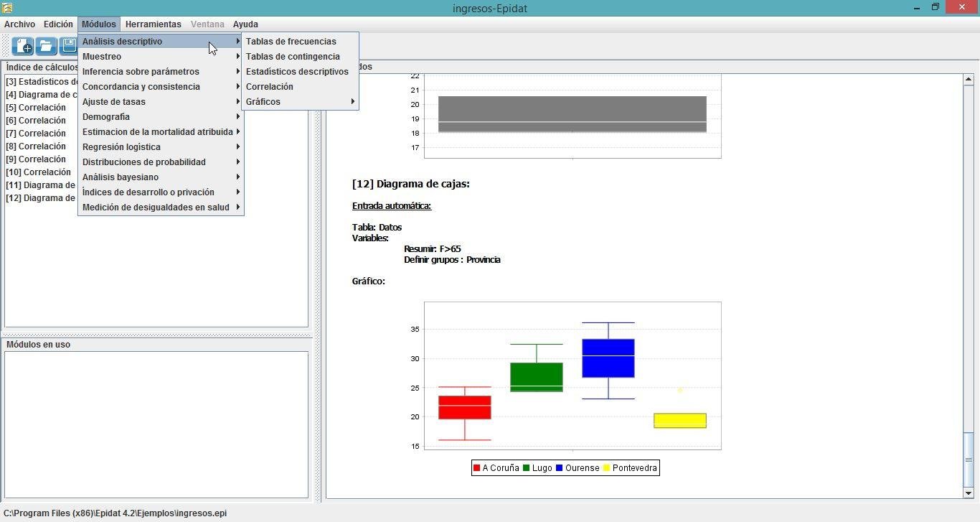Open the Herramientas menu
980x522 pixels.
tap(153, 24)
